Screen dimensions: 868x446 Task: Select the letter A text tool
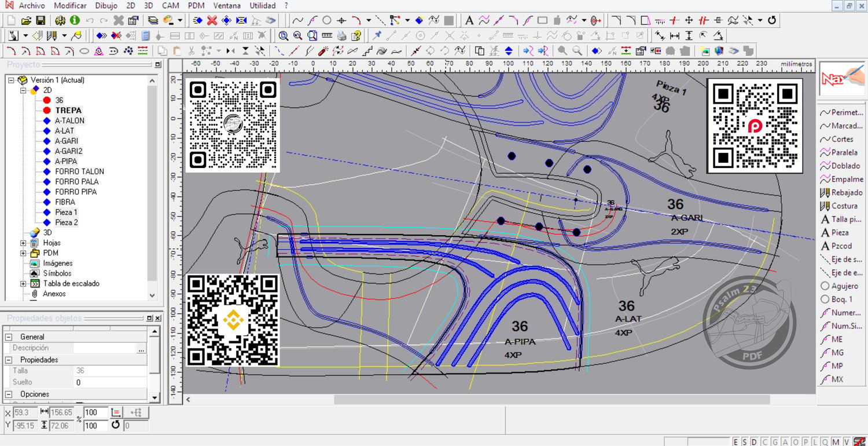click(469, 20)
